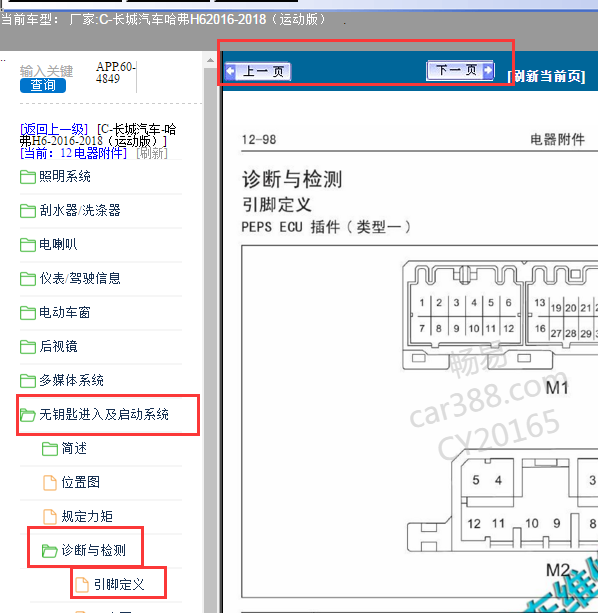The height and width of the screenshot is (613, 598).
Task: Click the M1 connector diagram
Action: 500,315
